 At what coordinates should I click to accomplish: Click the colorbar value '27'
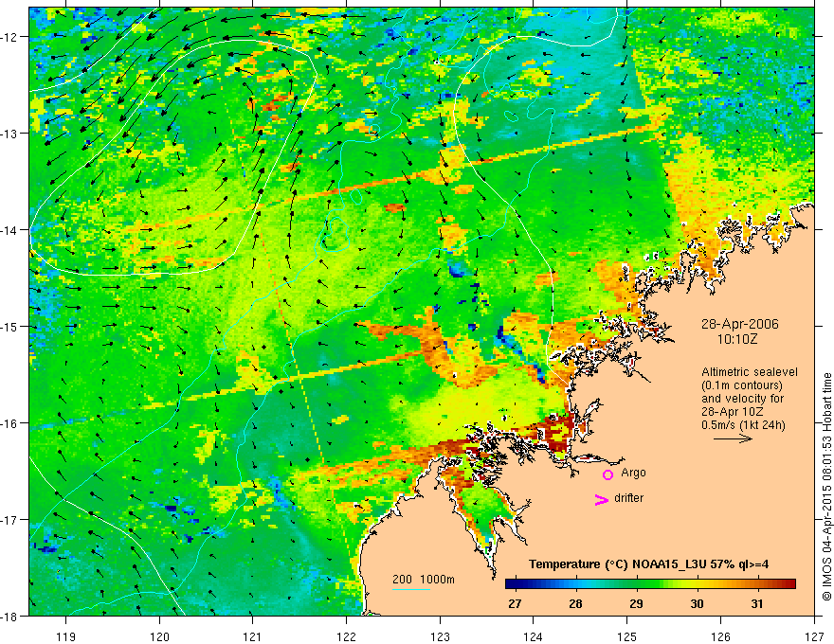tap(515, 603)
